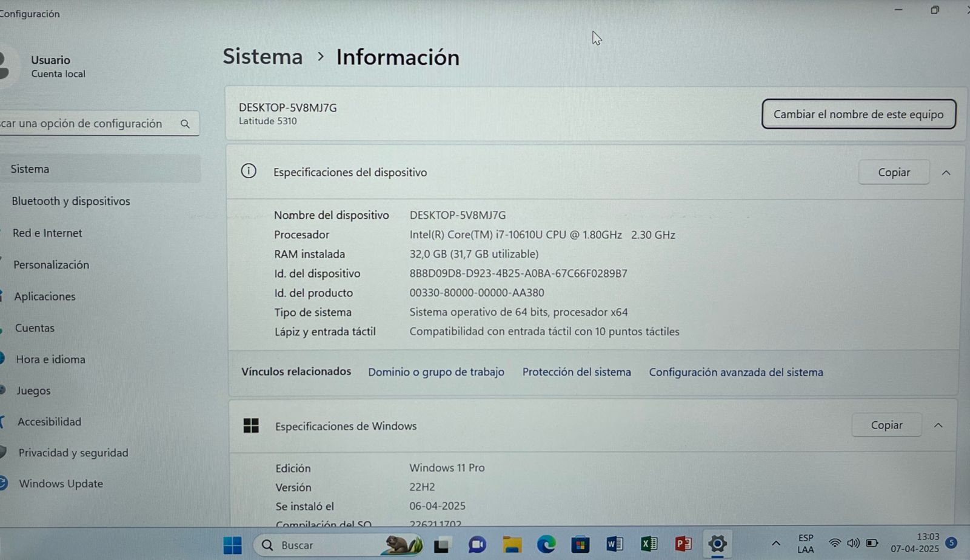Click the Settings gear in taskbar

(x=717, y=543)
